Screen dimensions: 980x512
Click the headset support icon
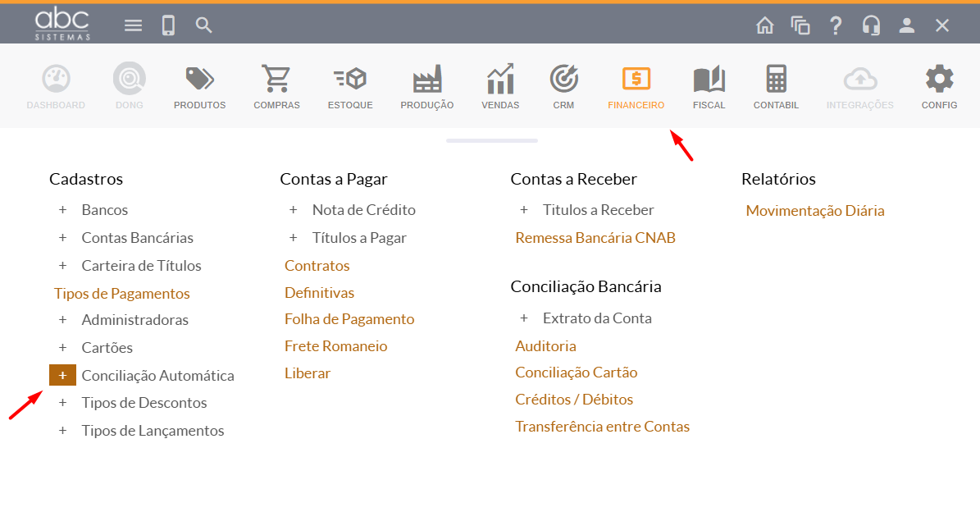click(x=871, y=25)
